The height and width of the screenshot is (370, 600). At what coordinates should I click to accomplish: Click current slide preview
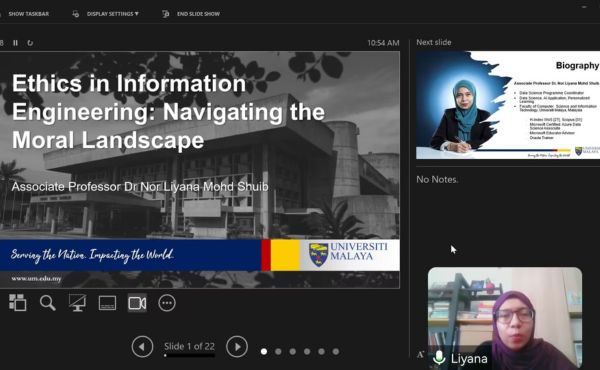(x=200, y=170)
